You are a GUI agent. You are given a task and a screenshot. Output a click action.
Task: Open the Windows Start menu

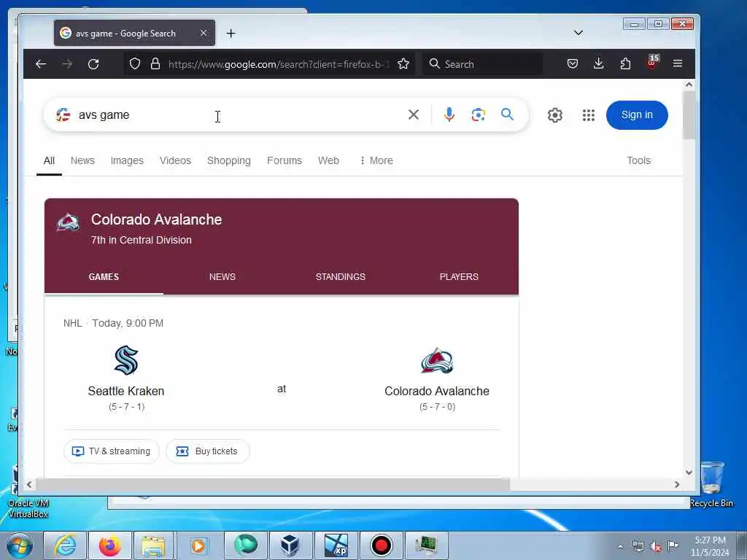point(20,545)
